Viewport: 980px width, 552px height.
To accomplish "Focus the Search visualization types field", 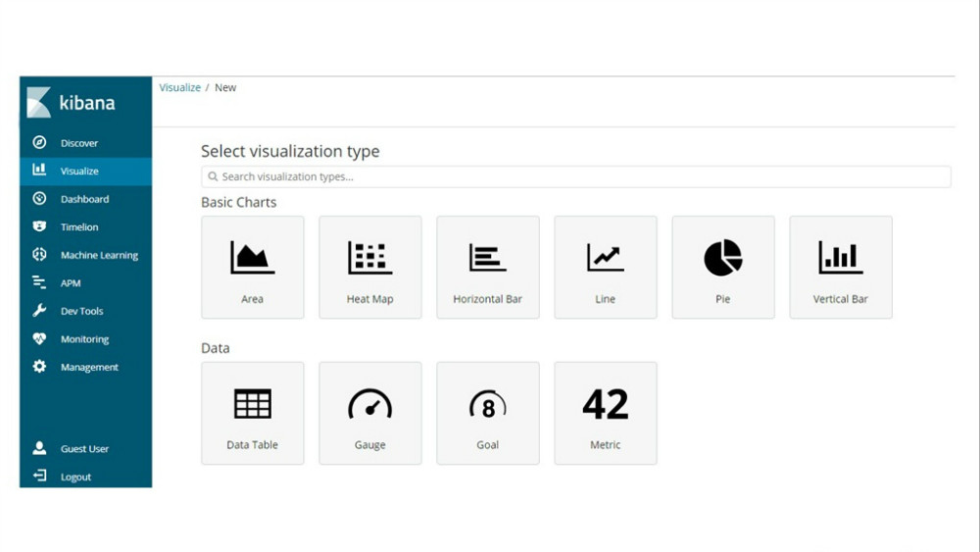I will [x=576, y=176].
